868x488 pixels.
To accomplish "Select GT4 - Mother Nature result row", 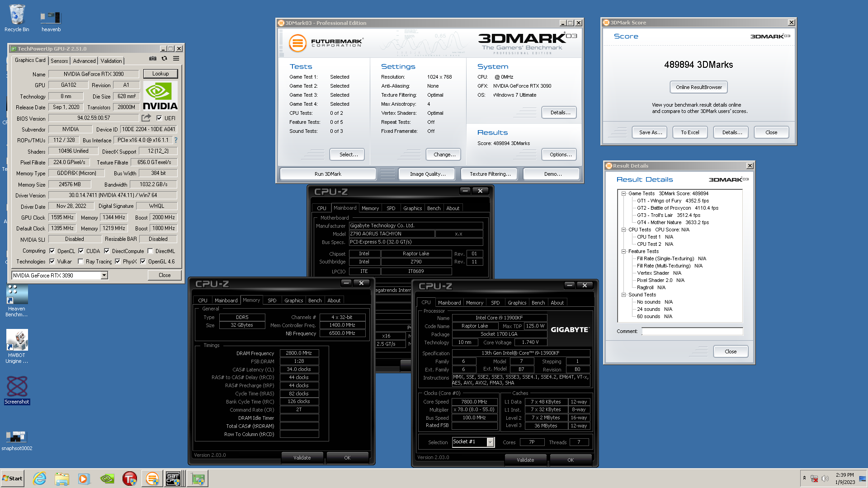I will pyautogui.click(x=673, y=222).
